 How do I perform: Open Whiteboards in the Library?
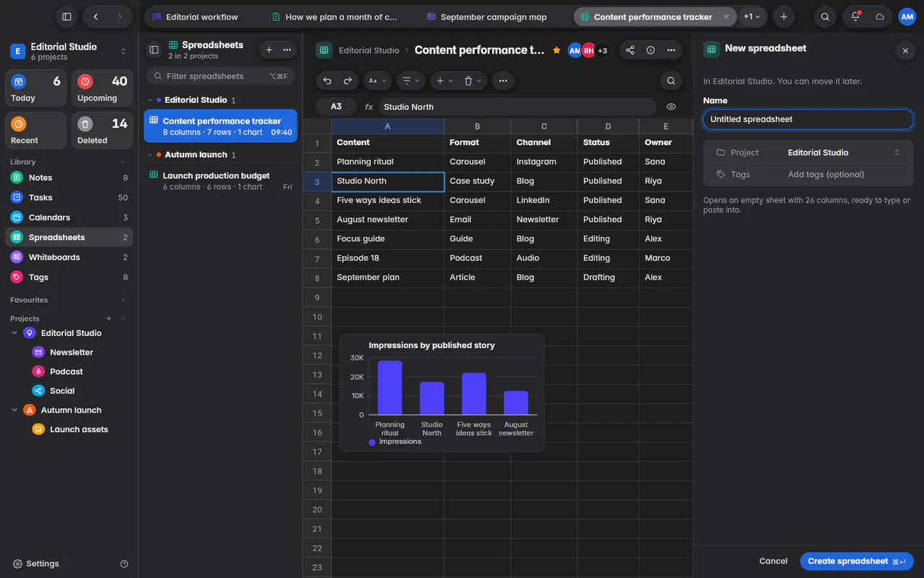(69, 257)
